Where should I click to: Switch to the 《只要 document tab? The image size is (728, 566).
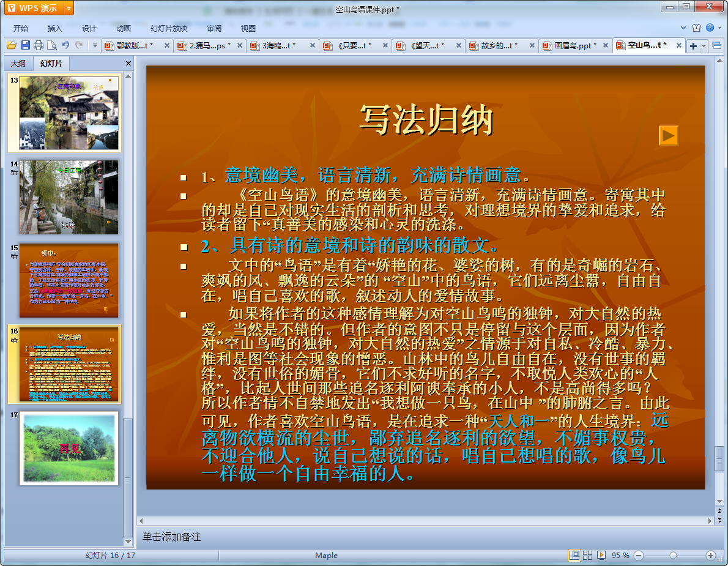pos(352,45)
